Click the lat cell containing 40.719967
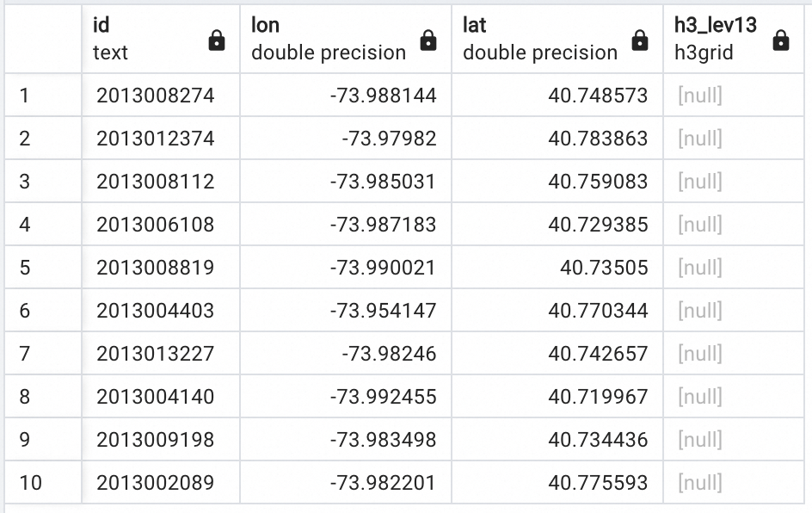 click(x=598, y=397)
